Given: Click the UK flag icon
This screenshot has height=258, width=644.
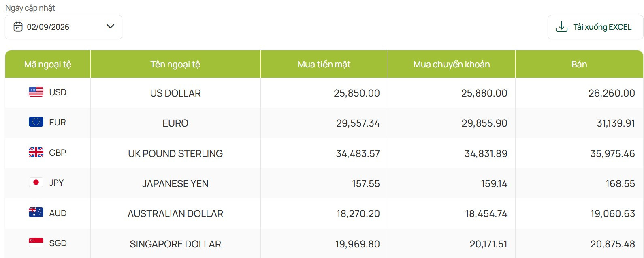Looking at the screenshot, I should click(x=36, y=153).
